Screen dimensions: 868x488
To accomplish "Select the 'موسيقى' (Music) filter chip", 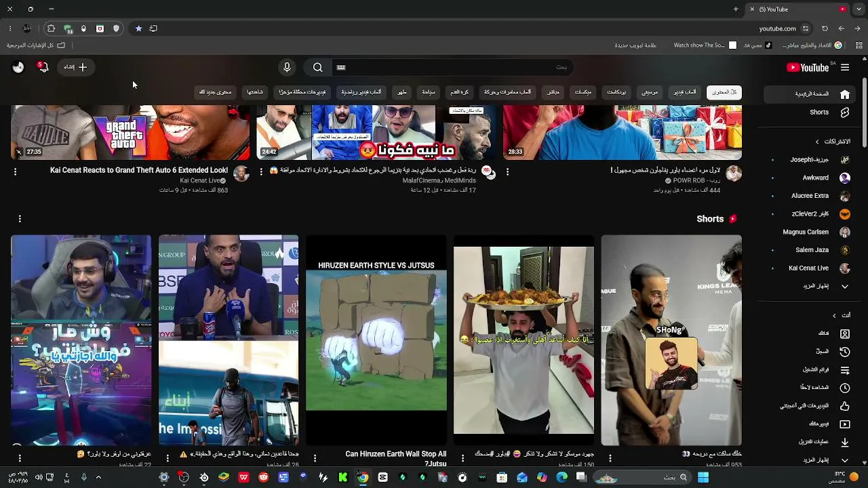I will pyautogui.click(x=650, y=92).
